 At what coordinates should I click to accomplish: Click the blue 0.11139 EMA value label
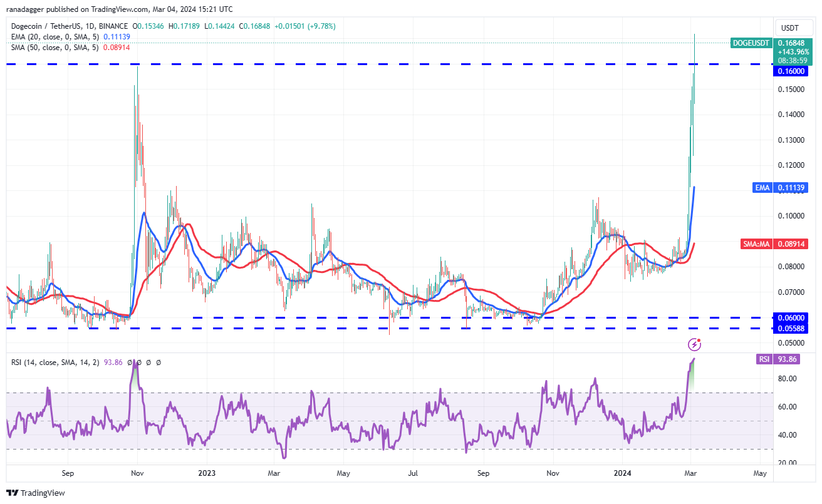tap(791, 187)
